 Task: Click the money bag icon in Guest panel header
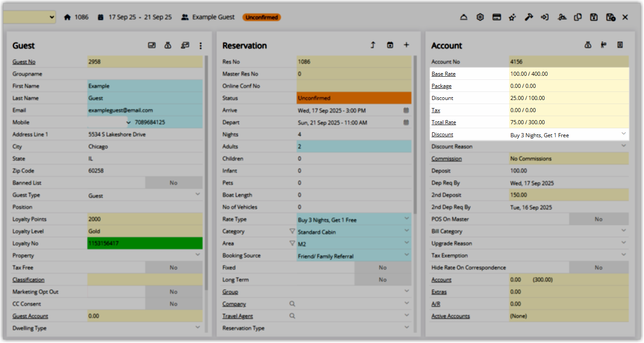(168, 45)
